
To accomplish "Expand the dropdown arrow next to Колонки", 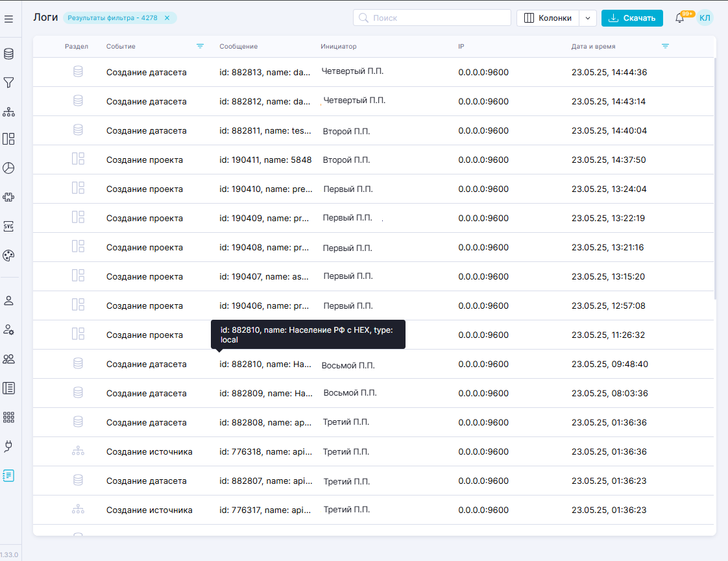I will tap(587, 18).
